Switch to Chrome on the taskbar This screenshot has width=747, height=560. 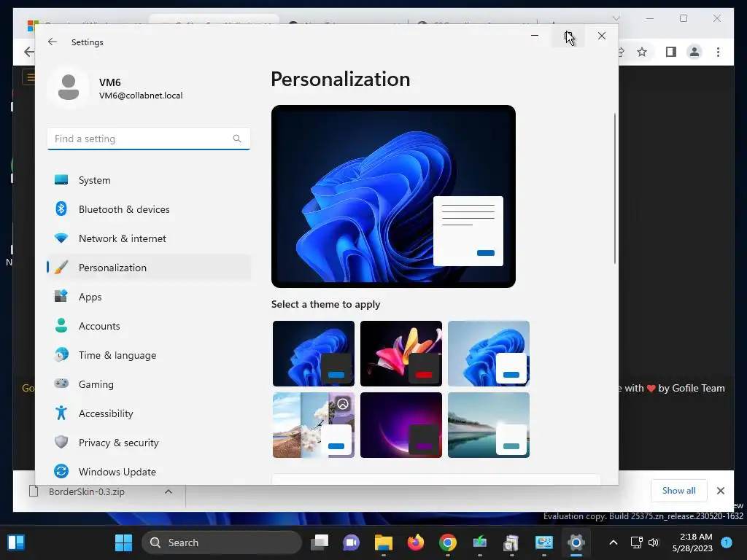[448, 542]
